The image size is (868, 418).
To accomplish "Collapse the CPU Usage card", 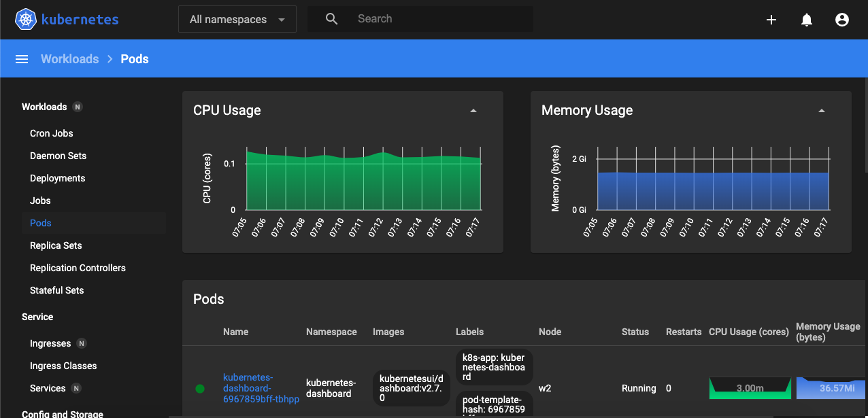I will pyautogui.click(x=473, y=111).
